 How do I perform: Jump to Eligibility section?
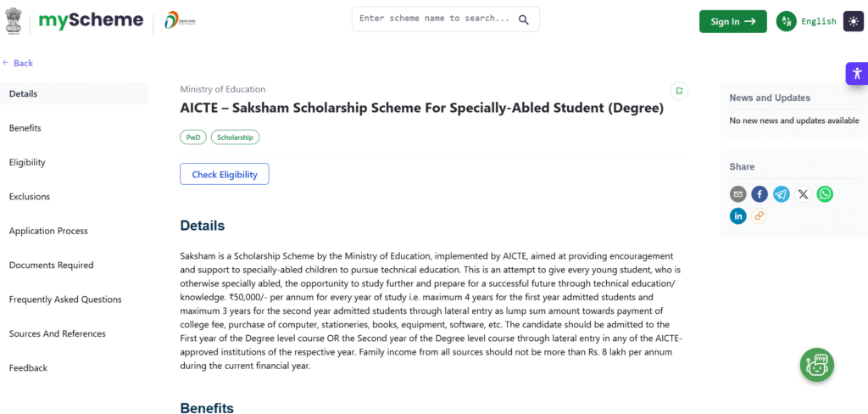(27, 162)
